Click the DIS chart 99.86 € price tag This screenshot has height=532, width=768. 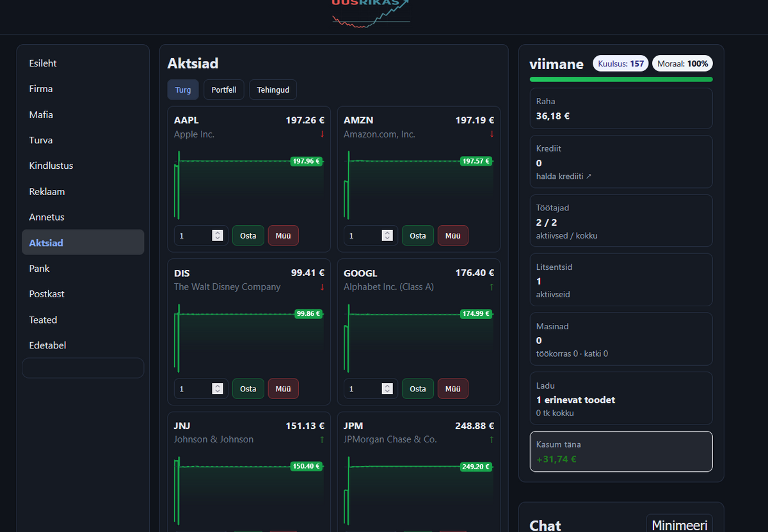(308, 314)
